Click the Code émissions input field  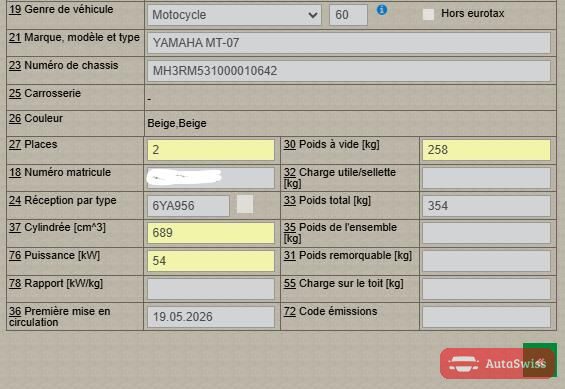486,317
